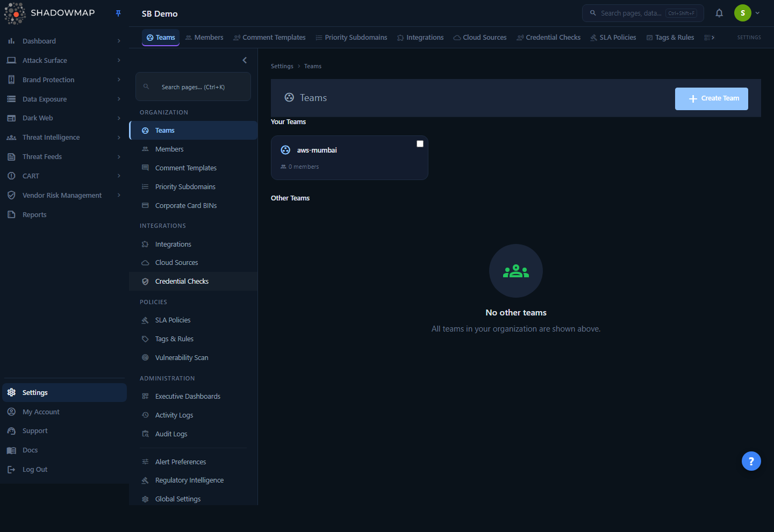Viewport: 774px width, 532px height.
Task: Open Executive Dashboards page
Action: click(x=193, y=397)
